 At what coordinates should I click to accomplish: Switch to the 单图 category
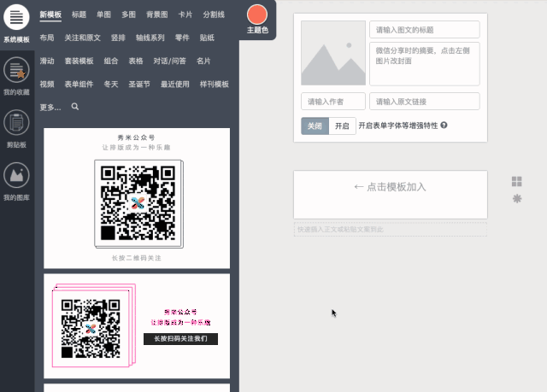[103, 15]
